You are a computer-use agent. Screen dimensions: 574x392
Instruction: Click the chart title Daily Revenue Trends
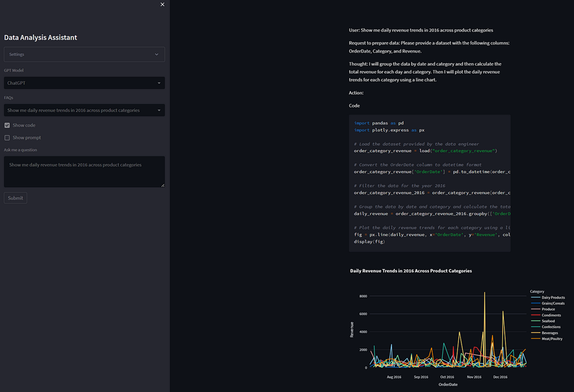(411, 271)
